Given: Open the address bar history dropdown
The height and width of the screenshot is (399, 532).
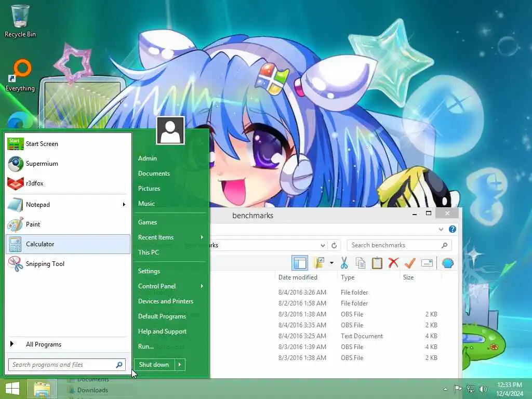Looking at the screenshot, I should pos(323,245).
